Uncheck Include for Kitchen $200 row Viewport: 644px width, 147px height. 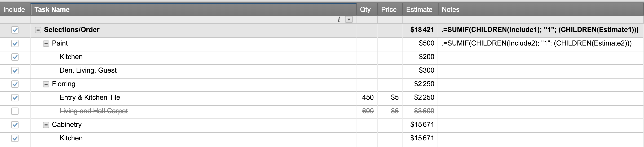pyautogui.click(x=15, y=57)
